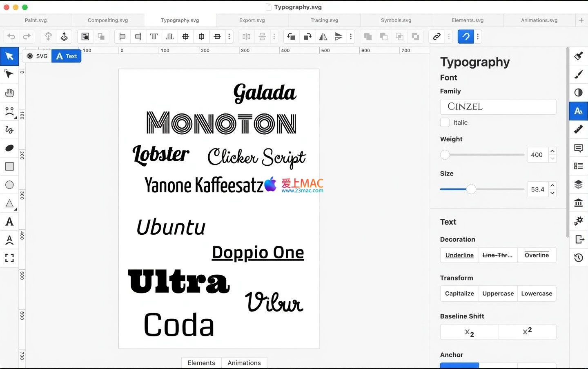
Task: Click the undo arrow icon
Action: tap(11, 37)
